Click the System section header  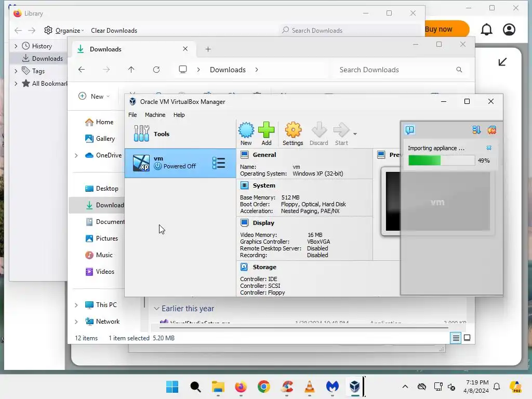264,185
